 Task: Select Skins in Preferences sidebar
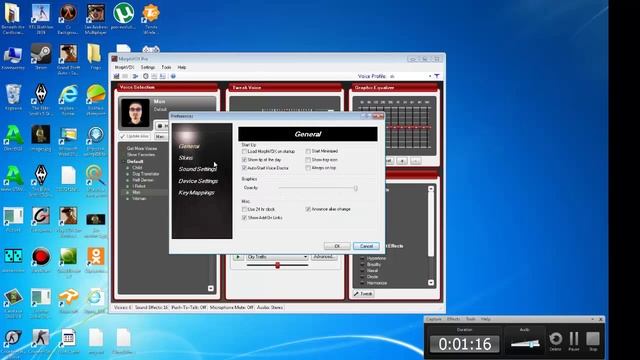(186, 158)
